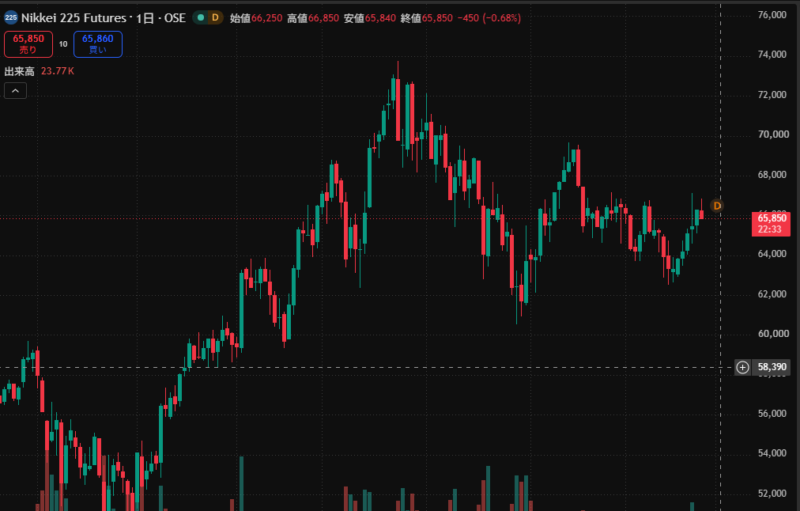Click the red 65,850 sell button

coord(28,44)
